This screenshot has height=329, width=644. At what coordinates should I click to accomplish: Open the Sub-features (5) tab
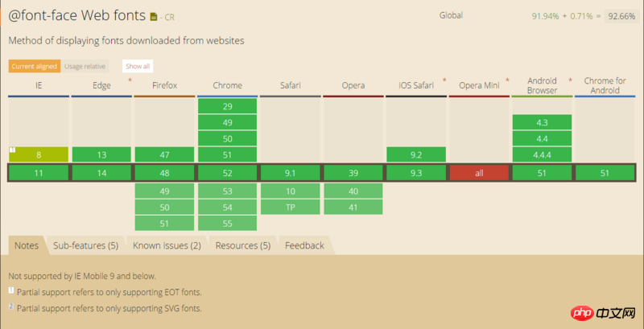coord(86,245)
